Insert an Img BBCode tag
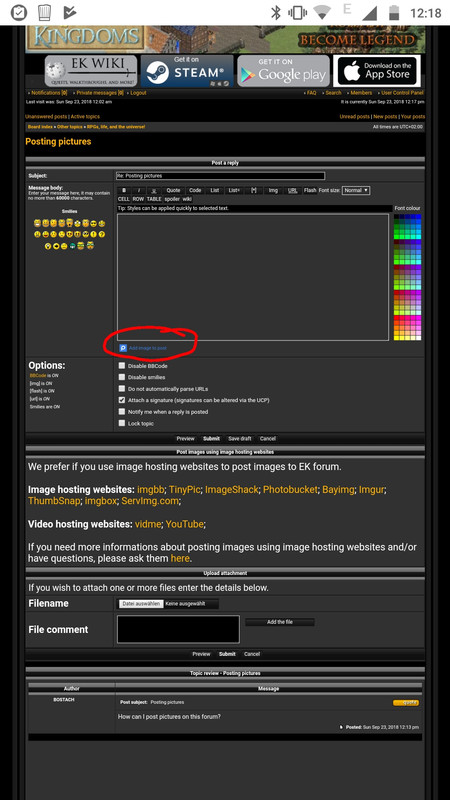This screenshot has height=800, width=450. coord(273,190)
